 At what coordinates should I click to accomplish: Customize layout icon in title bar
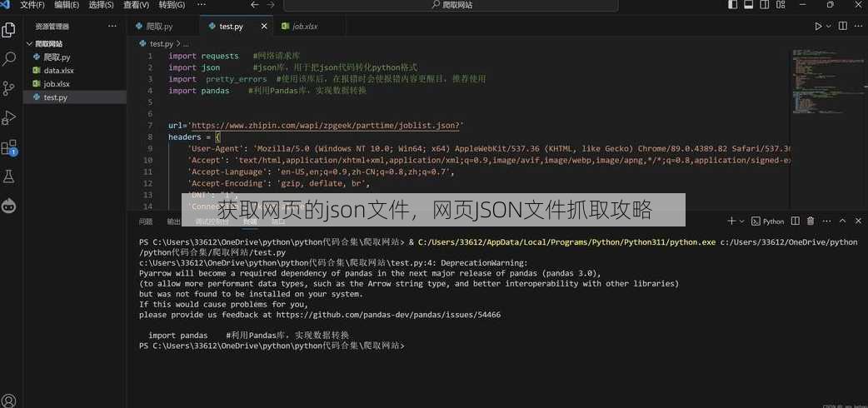781,4
